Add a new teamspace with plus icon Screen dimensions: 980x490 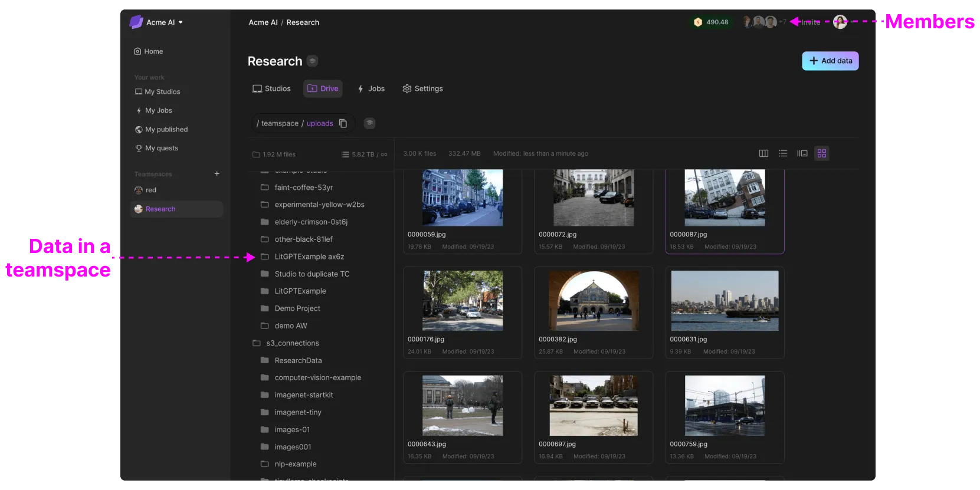point(217,173)
